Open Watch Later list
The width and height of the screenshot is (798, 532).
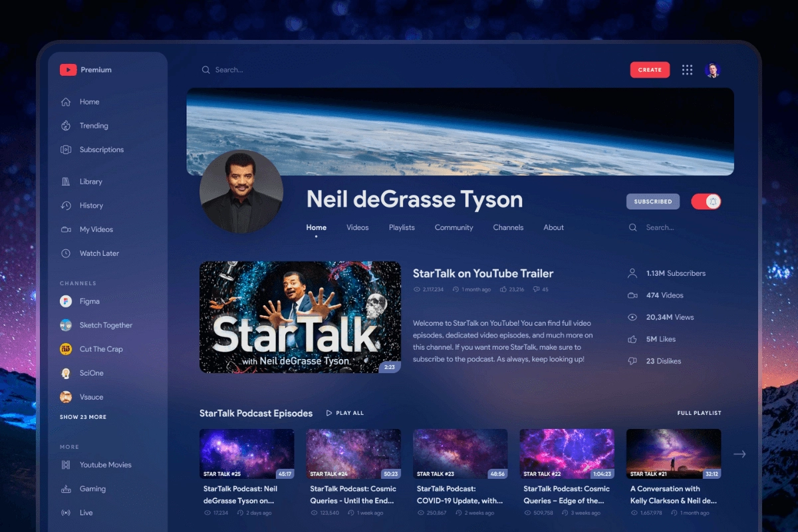pos(99,253)
